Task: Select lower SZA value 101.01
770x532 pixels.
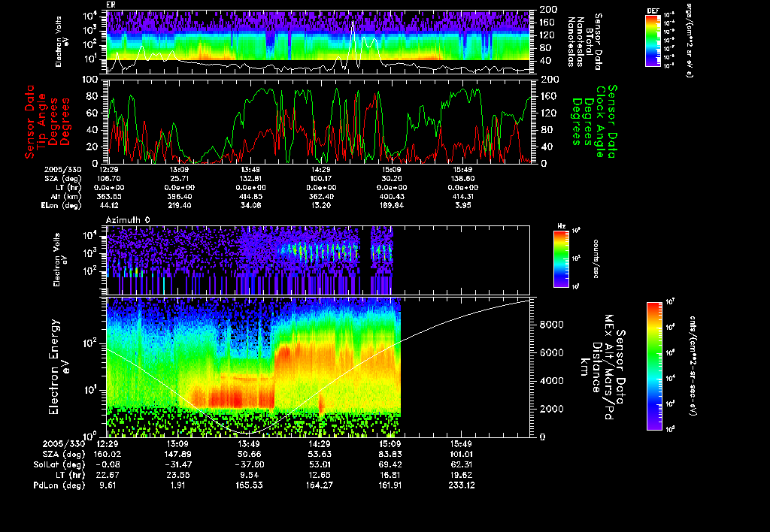Action: point(461,454)
